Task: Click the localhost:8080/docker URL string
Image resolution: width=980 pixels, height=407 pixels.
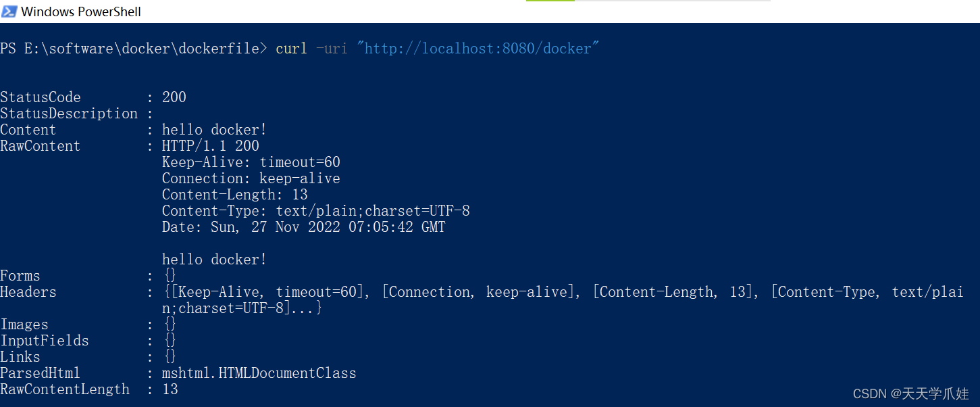Action: [478, 49]
